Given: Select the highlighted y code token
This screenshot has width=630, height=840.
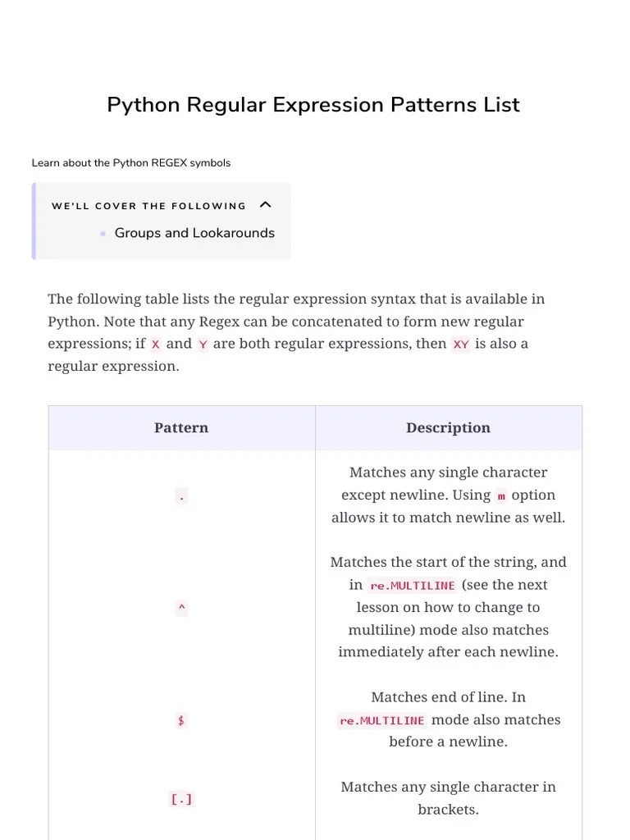Looking at the screenshot, I should point(203,345).
